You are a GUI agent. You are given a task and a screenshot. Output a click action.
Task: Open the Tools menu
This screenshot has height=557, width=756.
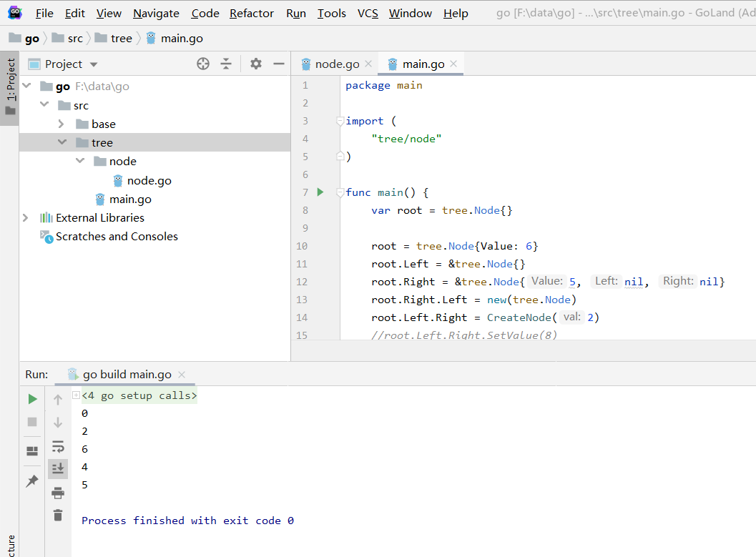click(x=332, y=14)
